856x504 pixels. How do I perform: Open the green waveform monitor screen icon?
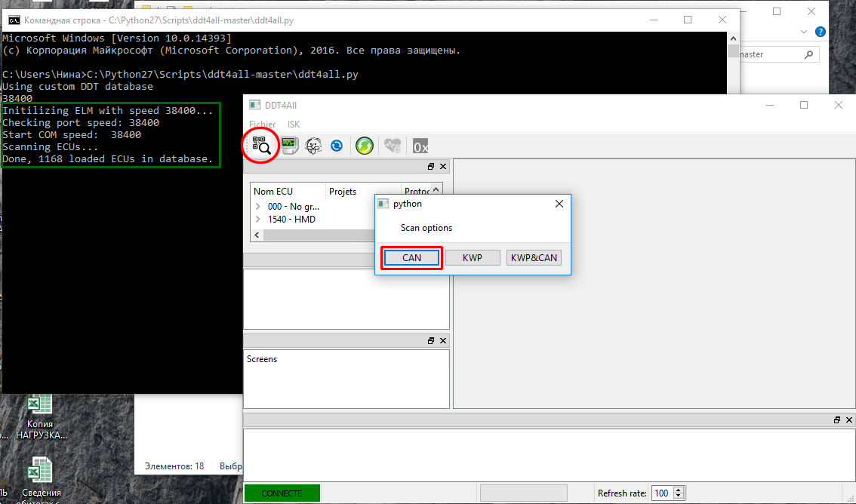289,146
